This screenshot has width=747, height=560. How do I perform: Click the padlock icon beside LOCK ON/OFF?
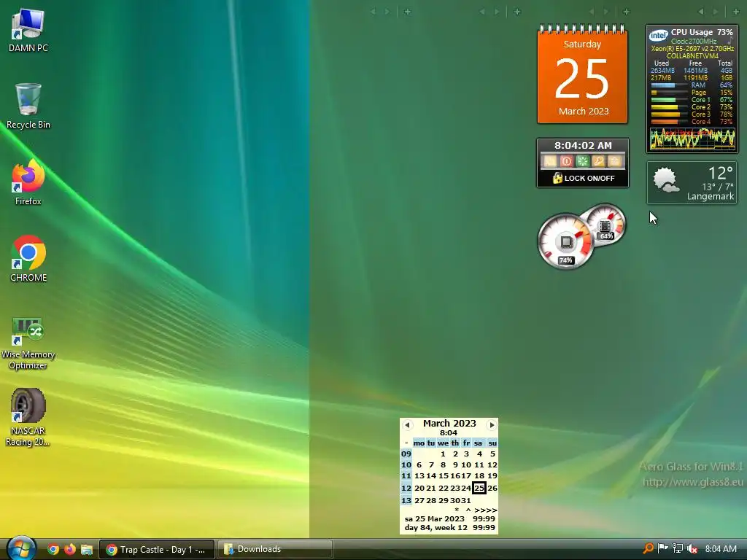coord(557,178)
